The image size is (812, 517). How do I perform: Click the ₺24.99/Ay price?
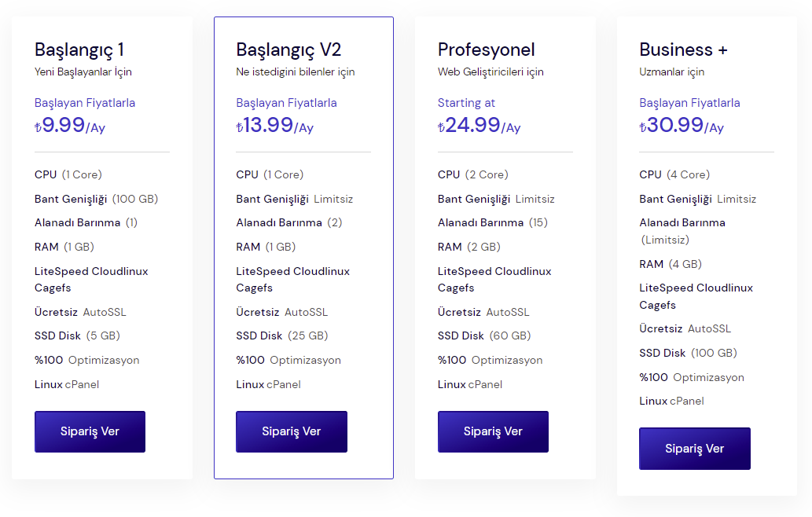click(x=479, y=125)
